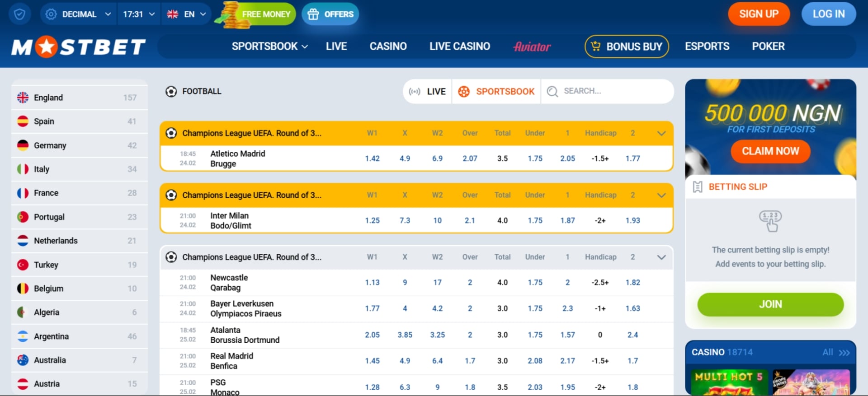Collapse the Newcastle league section chevron

[x=661, y=257]
